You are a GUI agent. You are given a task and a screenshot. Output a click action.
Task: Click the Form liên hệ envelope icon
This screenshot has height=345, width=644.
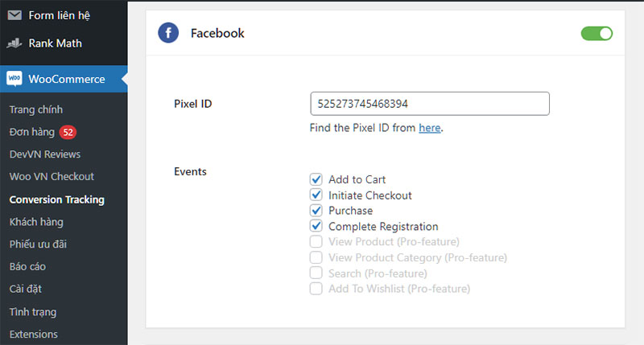click(x=14, y=15)
